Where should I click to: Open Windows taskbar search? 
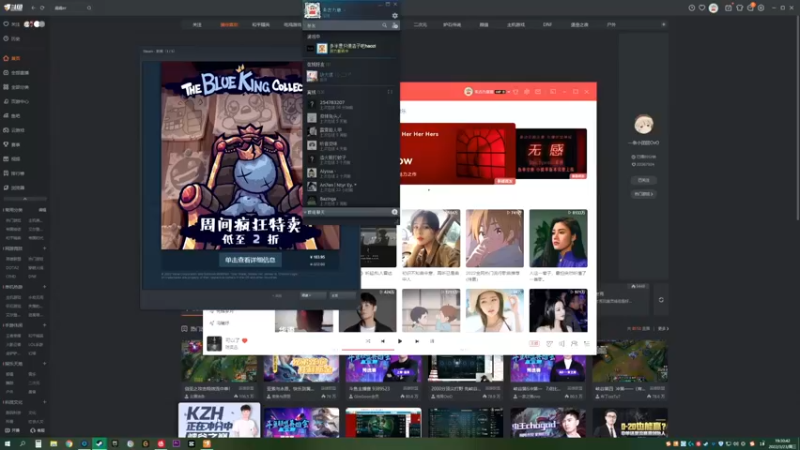pyautogui.click(x=22, y=444)
